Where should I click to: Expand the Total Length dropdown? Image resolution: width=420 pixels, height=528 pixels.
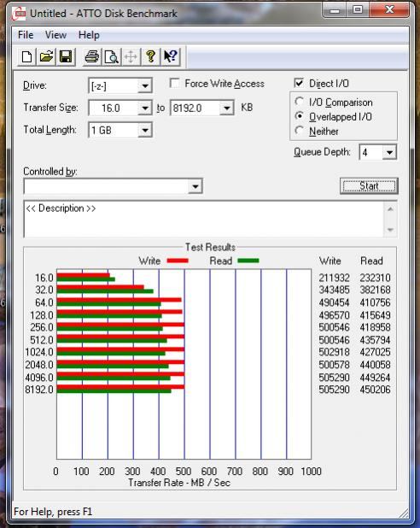tap(145, 131)
